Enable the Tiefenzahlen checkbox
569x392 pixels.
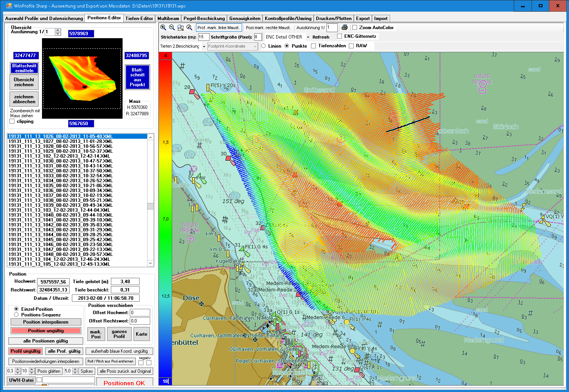(314, 46)
